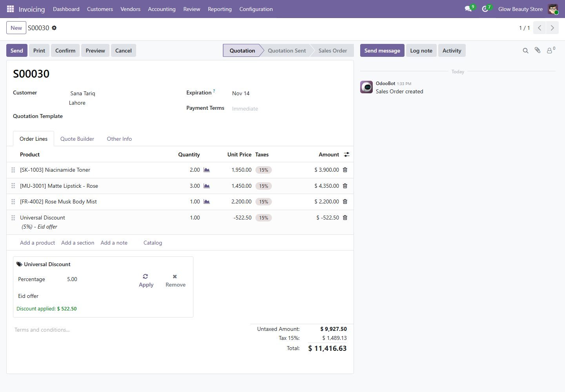Delete the Niacinamide Toner line

click(x=345, y=170)
